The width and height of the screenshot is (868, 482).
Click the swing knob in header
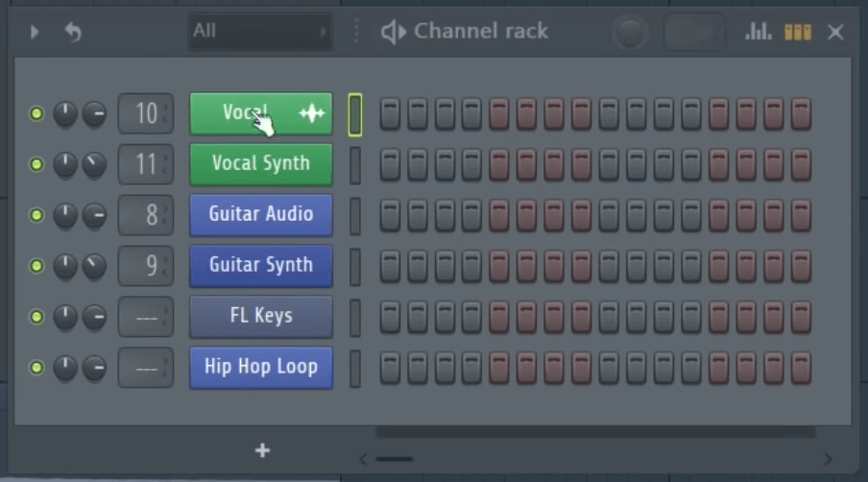pyautogui.click(x=630, y=33)
